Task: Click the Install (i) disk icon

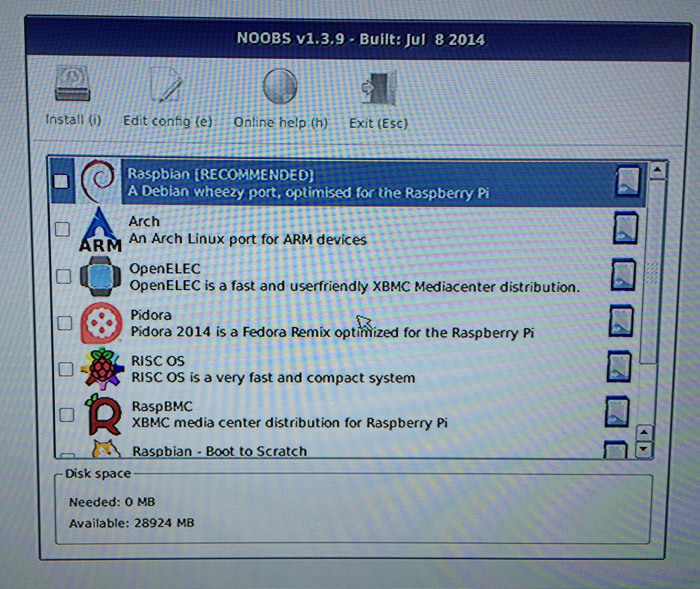Action: (x=73, y=84)
